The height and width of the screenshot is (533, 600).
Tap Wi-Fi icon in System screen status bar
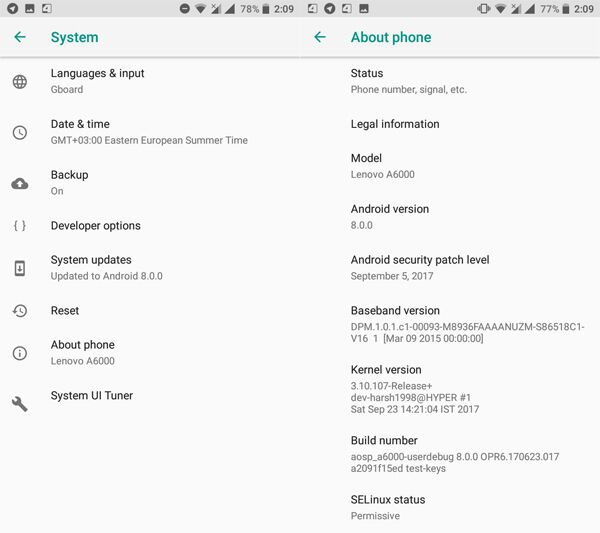[201, 9]
